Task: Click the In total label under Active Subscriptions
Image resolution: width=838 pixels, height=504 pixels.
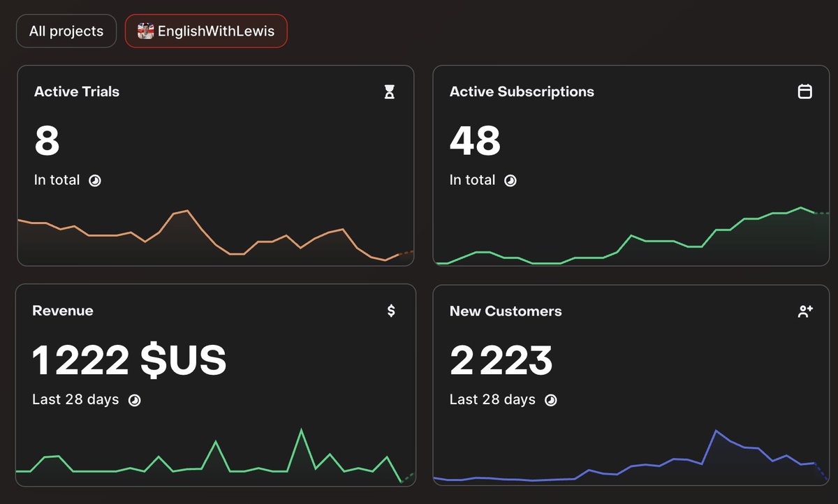Action: coord(473,180)
